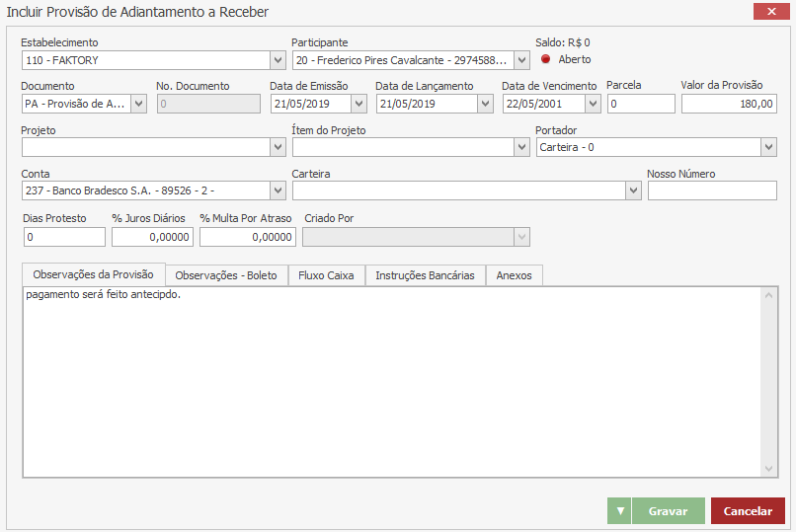The image size is (796, 532).
Task: Go to the Anexos tab
Action: click(x=514, y=276)
